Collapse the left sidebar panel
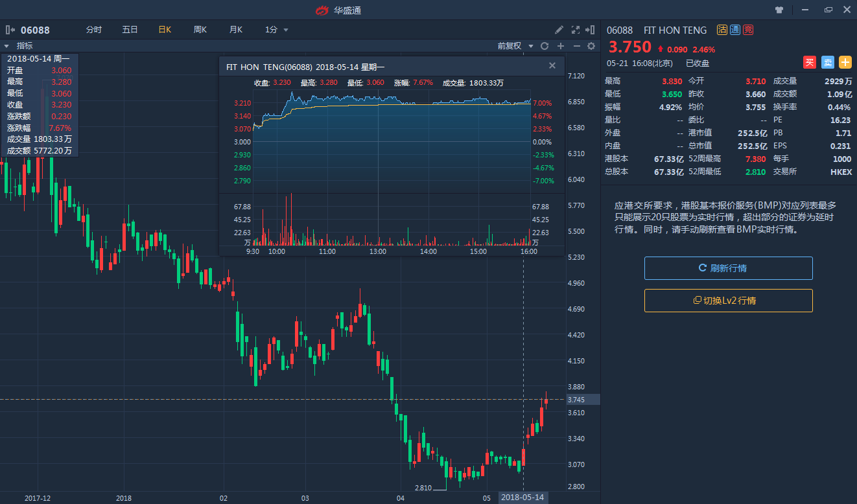 click(10, 30)
